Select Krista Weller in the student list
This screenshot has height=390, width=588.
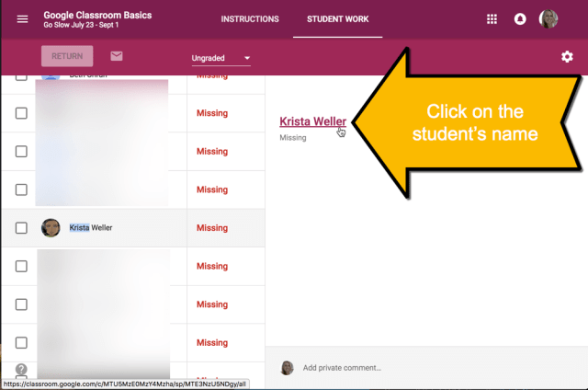tap(91, 227)
